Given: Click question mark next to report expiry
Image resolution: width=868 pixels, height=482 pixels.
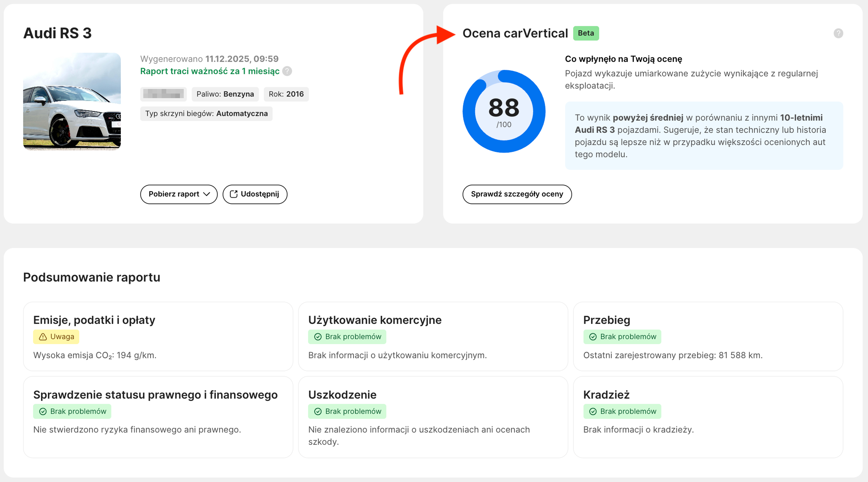Looking at the screenshot, I should point(287,71).
